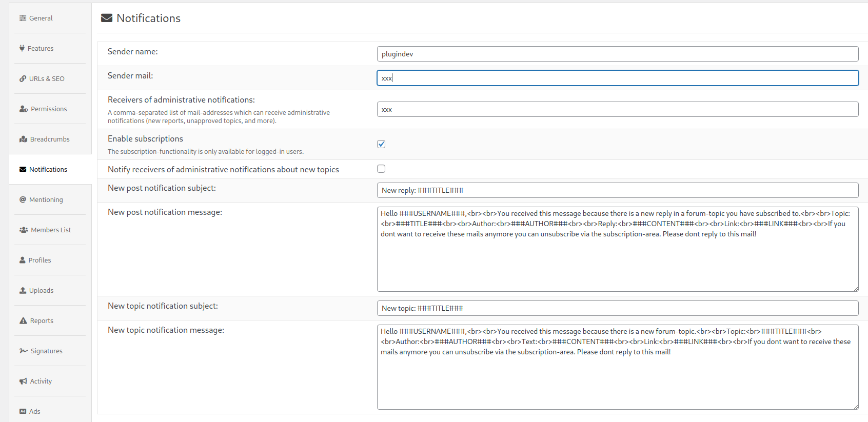Click inside New post notification message textarea
The width and height of the screenshot is (868, 422).
[618, 249]
